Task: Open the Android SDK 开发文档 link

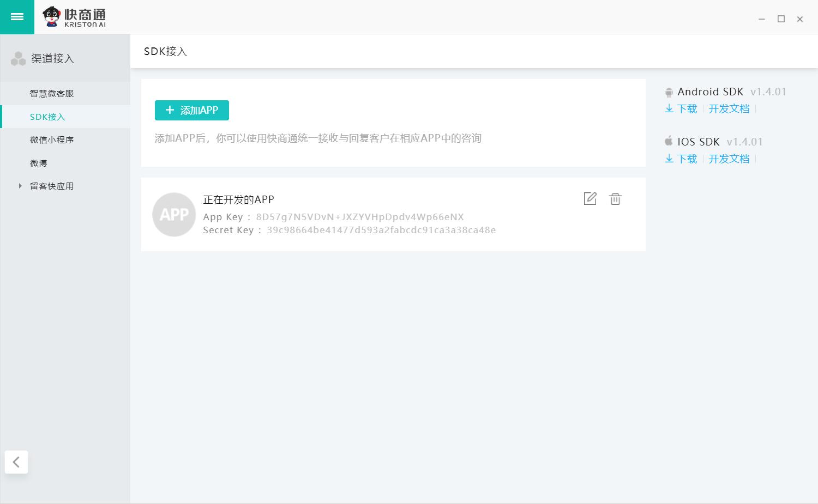Action: point(729,108)
